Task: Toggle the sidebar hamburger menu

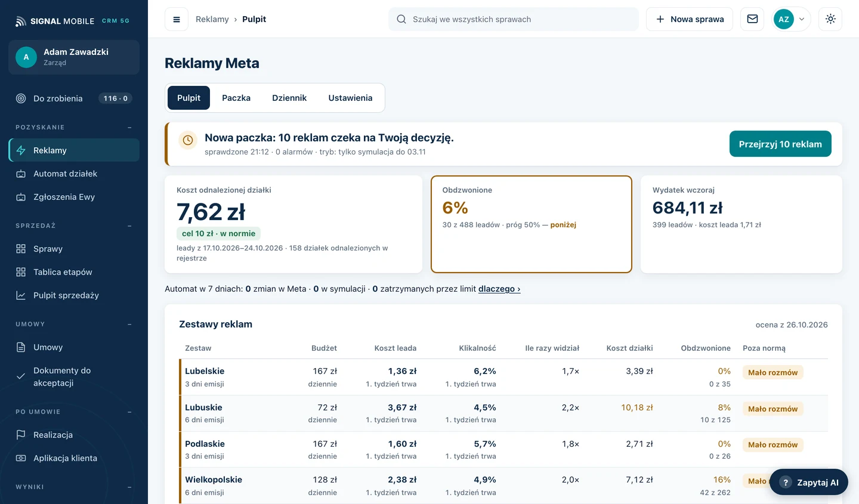Action: point(177,19)
